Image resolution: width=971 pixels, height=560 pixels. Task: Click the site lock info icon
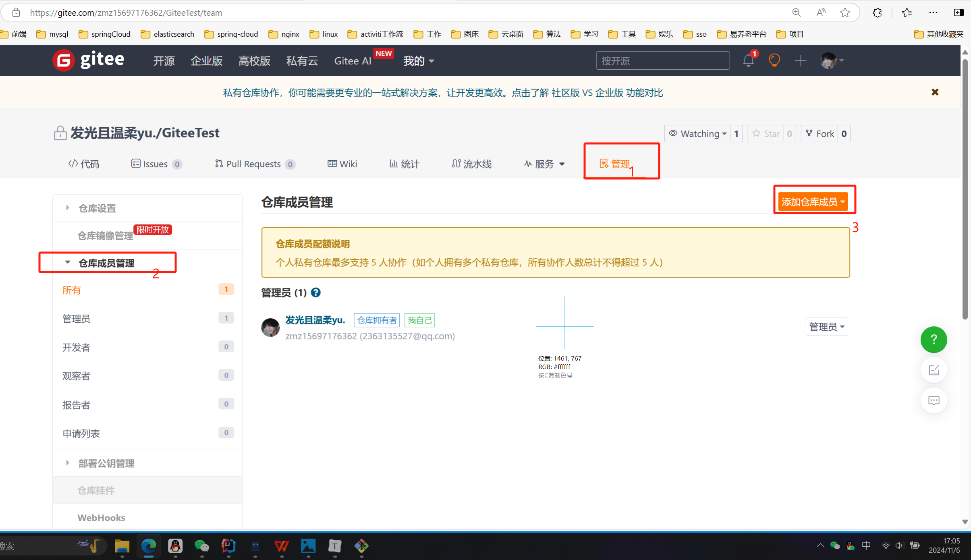(x=16, y=12)
